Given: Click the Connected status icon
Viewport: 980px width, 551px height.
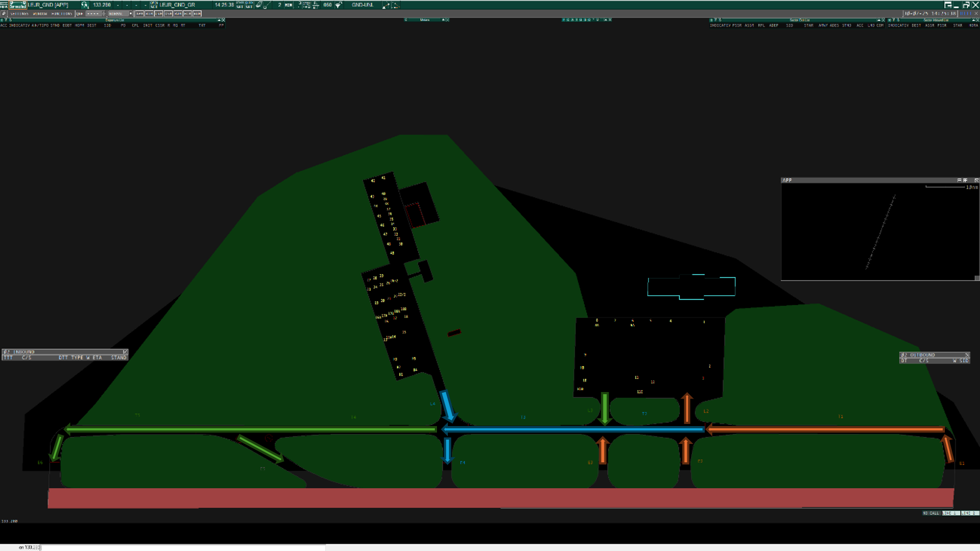Looking at the screenshot, I should (18, 5).
